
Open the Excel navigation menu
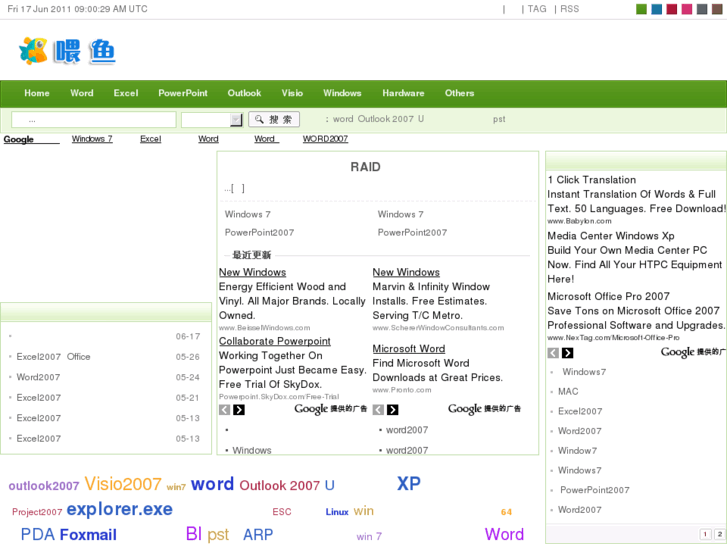pyautogui.click(x=126, y=93)
